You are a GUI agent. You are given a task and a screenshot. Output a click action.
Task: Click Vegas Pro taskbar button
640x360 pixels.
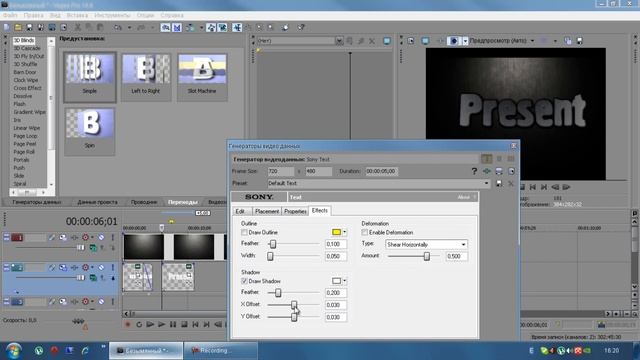click(146, 351)
